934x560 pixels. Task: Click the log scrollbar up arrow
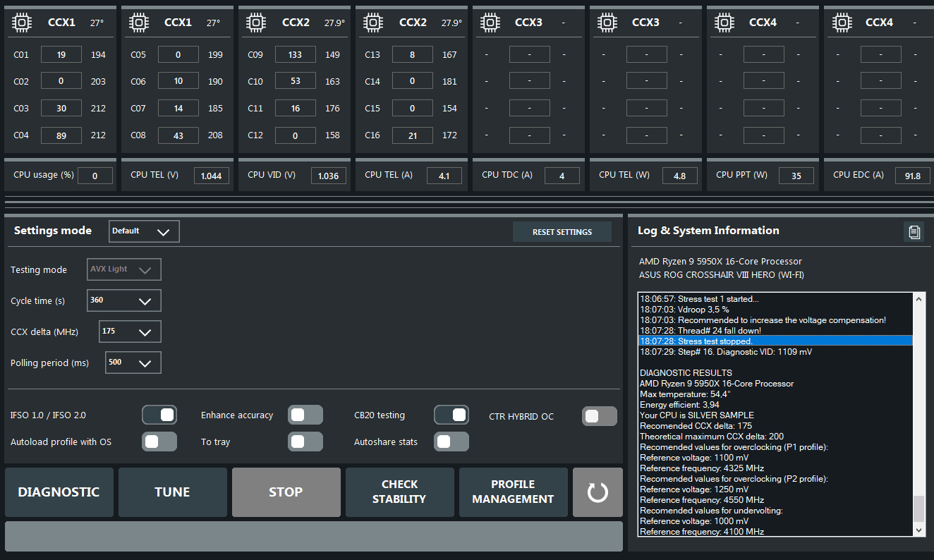(x=918, y=299)
